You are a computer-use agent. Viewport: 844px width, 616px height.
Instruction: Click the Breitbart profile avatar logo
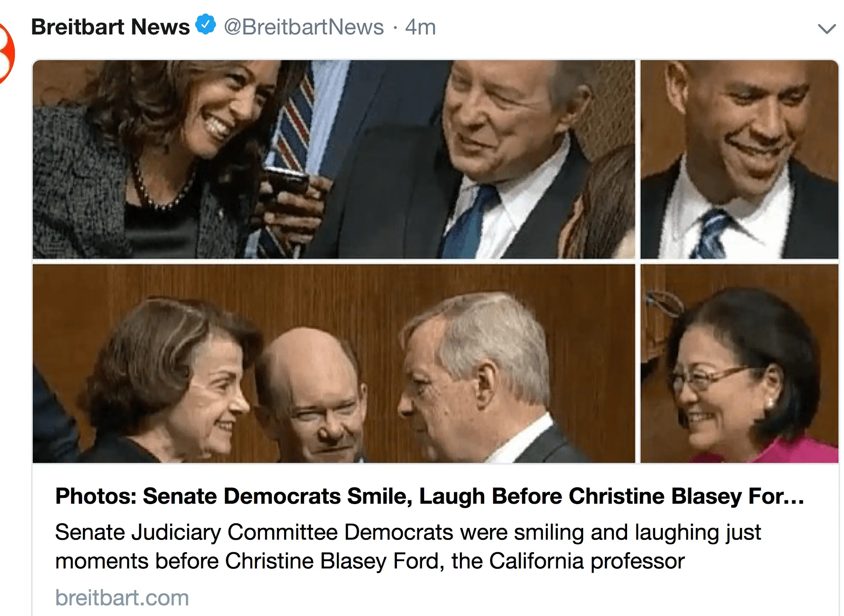click(x=5, y=53)
